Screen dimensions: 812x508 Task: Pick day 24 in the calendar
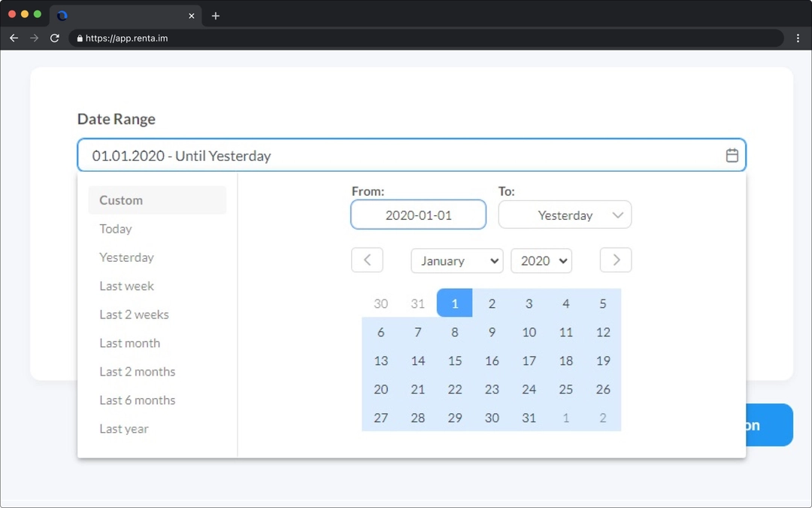click(x=529, y=389)
